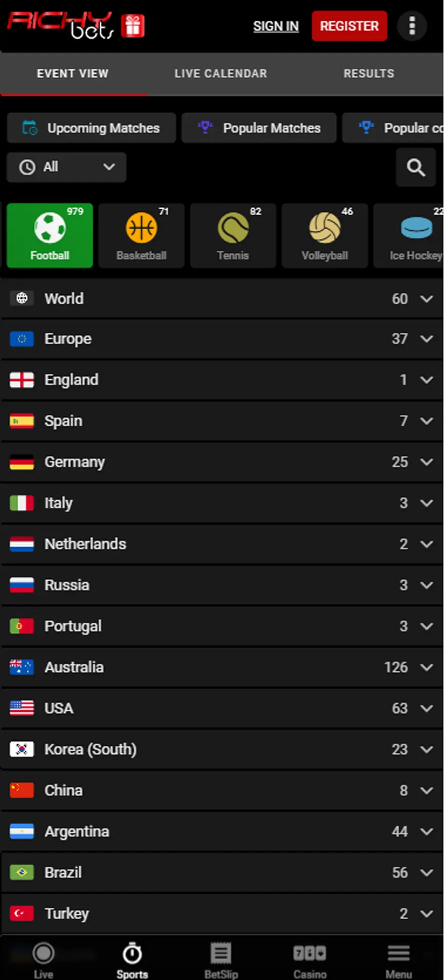Toggle the Upcoming Matches filter
The height and width of the screenshot is (980, 444).
pos(91,128)
